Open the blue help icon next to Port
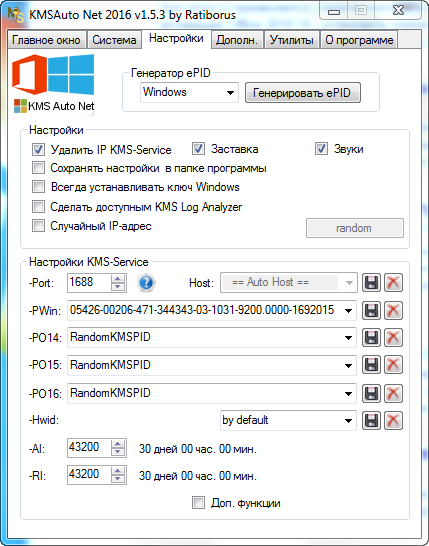This screenshot has width=429, height=546. click(x=146, y=282)
